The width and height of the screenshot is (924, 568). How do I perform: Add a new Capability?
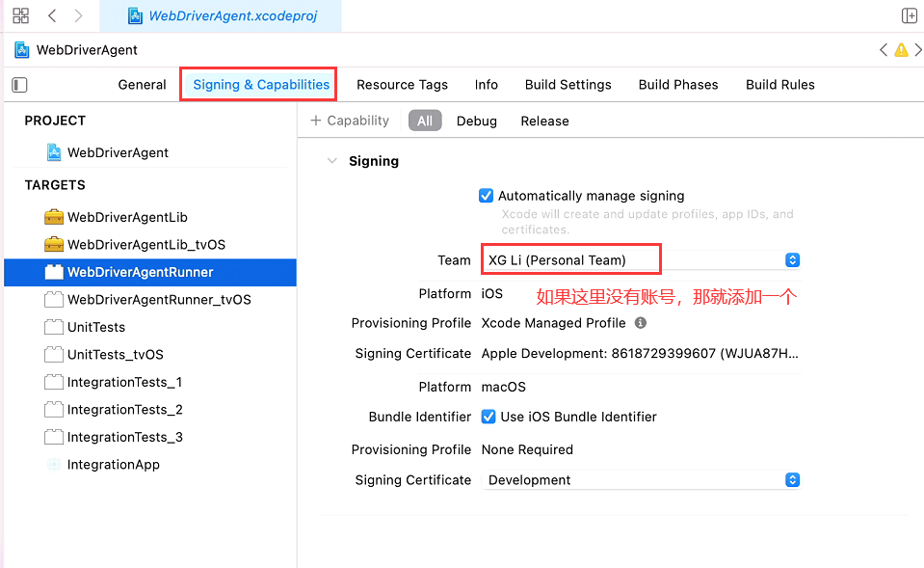350,121
